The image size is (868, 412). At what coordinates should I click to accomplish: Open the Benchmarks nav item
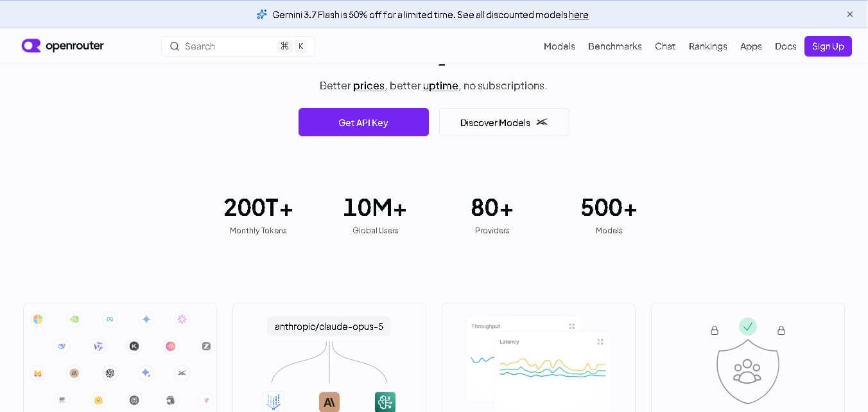click(615, 46)
